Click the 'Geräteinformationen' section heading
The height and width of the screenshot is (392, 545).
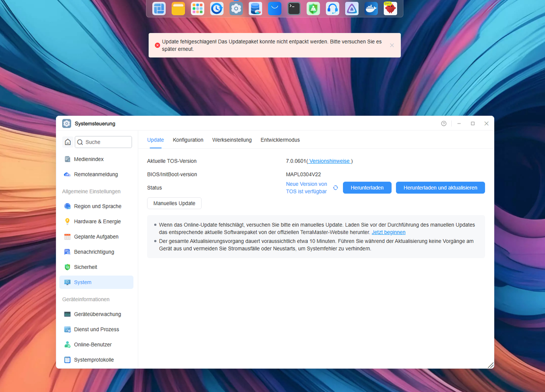coord(86,300)
